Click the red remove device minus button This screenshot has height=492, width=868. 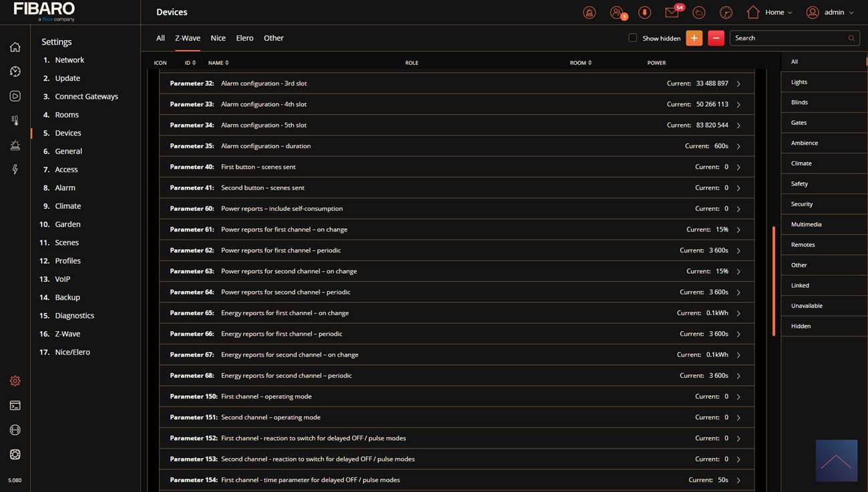pos(716,38)
